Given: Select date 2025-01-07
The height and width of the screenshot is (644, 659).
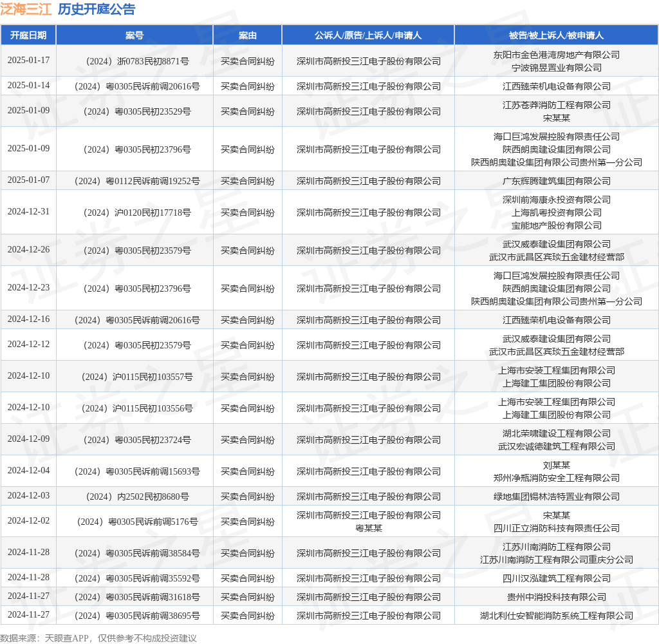Looking at the screenshot, I should 28,180.
